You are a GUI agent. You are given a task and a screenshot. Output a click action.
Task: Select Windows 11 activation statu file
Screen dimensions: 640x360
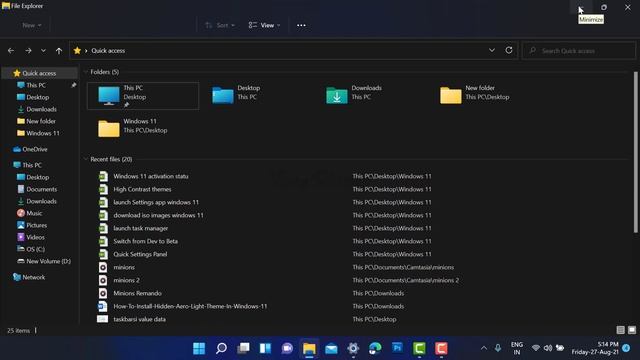(x=151, y=176)
